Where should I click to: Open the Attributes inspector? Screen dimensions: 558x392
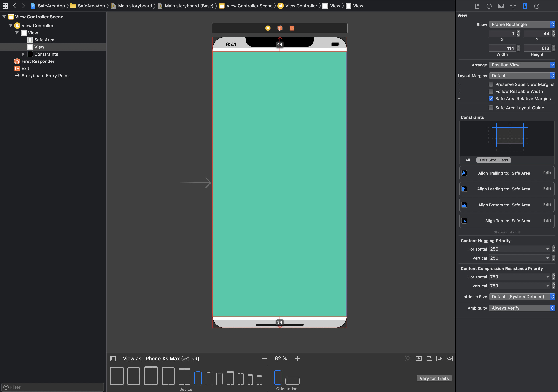(513, 6)
